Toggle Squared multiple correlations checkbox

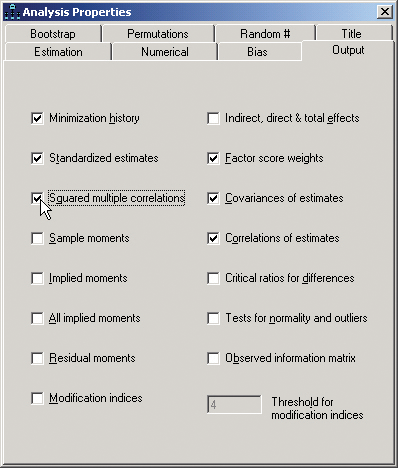(37, 198)
